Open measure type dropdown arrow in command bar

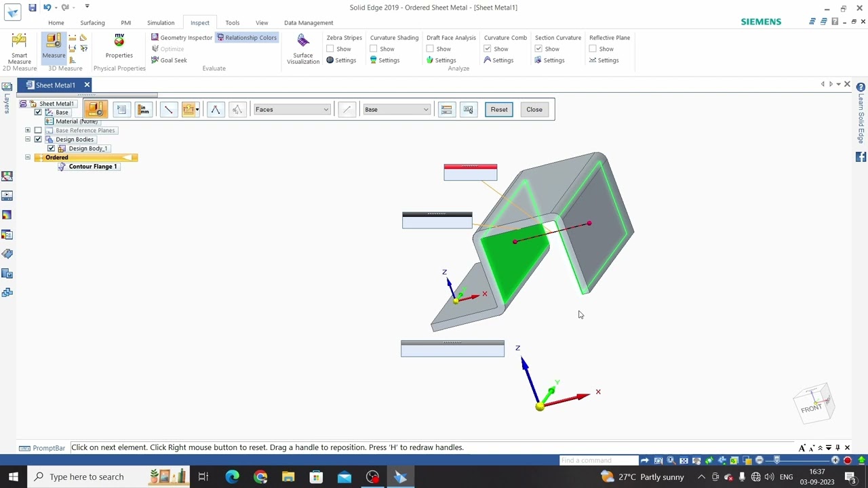click(x=197, y=109)
